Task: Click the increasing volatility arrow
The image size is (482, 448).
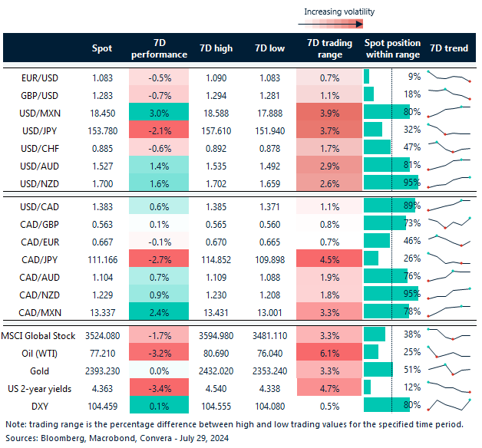Action: click(x=336, y=23)
